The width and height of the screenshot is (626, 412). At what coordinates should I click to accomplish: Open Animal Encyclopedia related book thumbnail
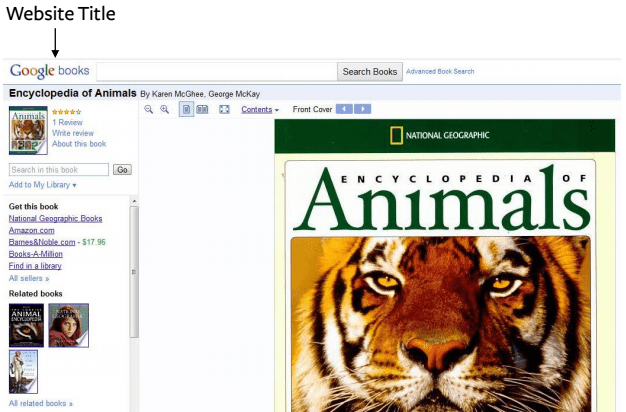click(26, 325)
